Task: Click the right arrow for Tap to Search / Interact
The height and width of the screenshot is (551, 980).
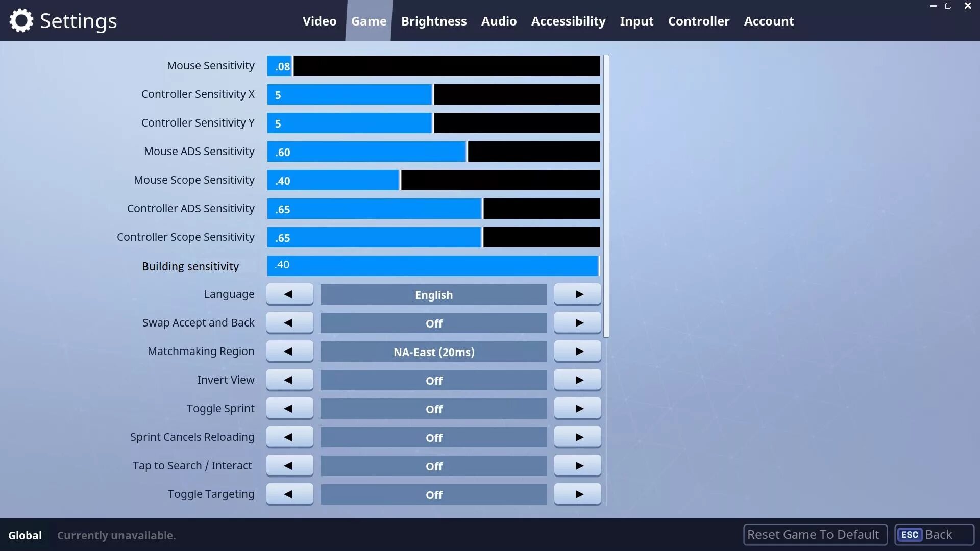Action: coord(577,466)
